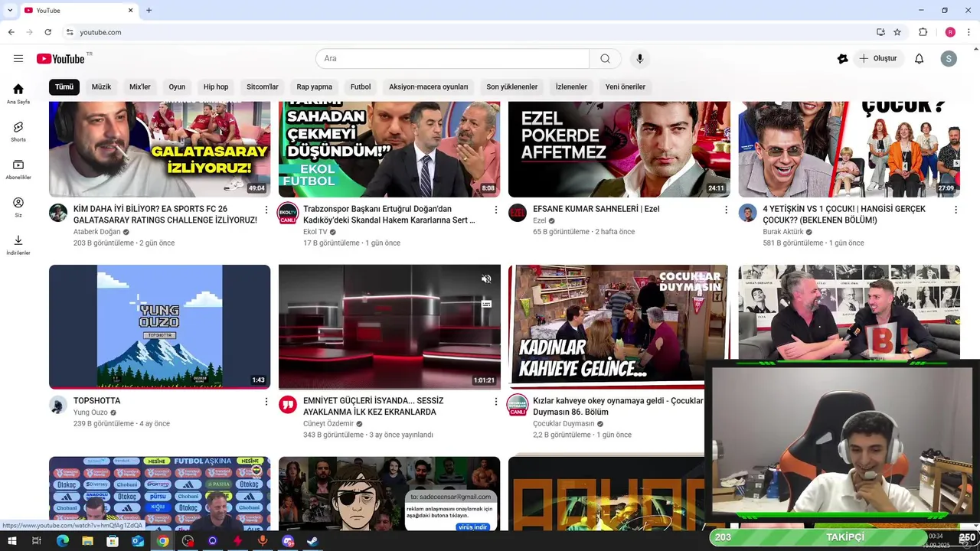
Task: Click the Ataberk Doğan channel name
Action: pos(96,232)
